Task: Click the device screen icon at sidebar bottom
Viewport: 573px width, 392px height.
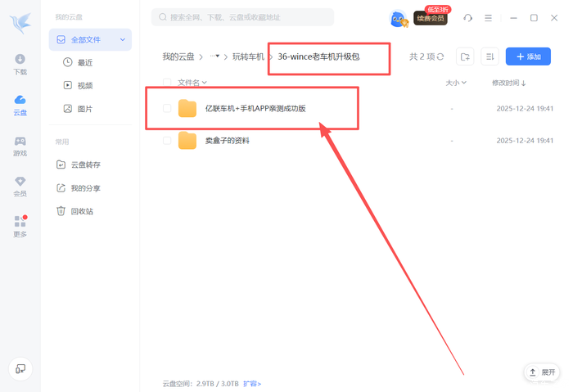Action: (x=20, y=368)
